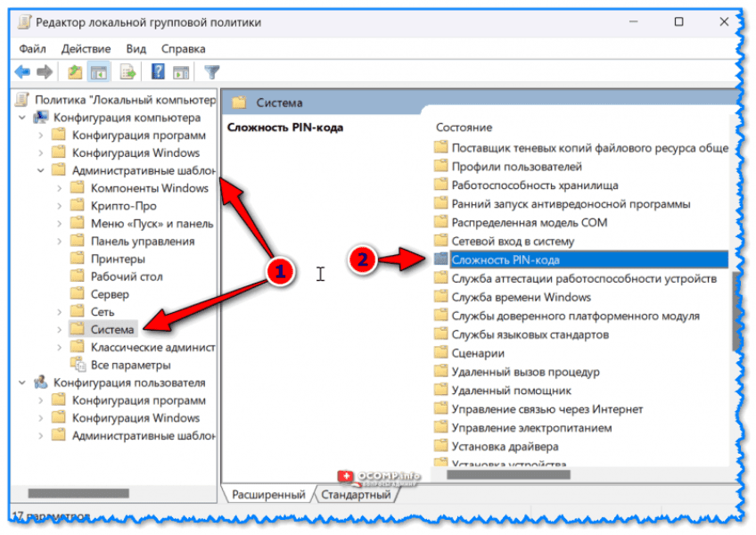The image size is (756, 535).
Task: Click the Filter funnel toolbar icon
Action: (211, 72)
